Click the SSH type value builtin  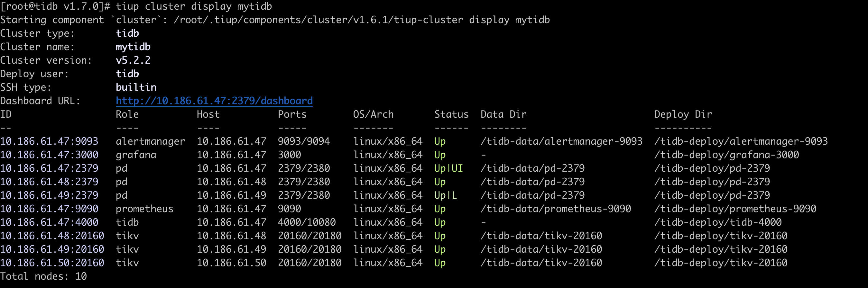pos(136,87)
